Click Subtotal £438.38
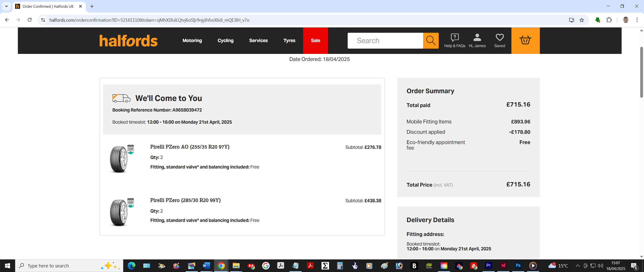Image resolution: width=644 pixels, height=272 pixels. pos(363,201)
